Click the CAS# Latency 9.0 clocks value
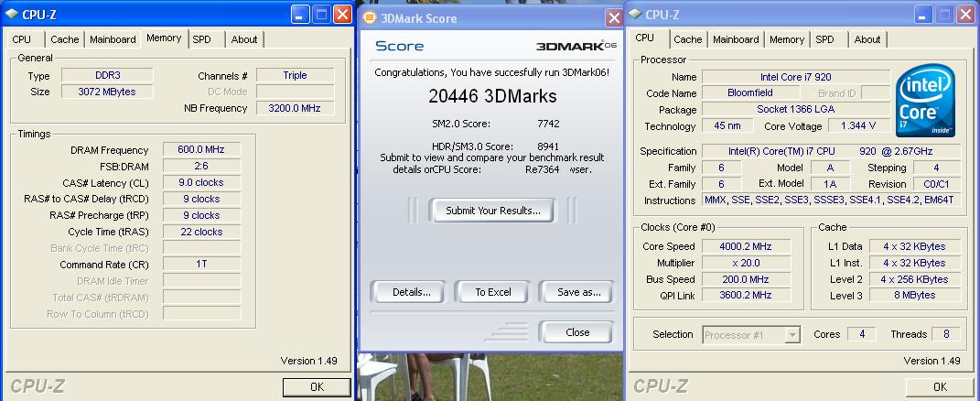 [201, 183]
